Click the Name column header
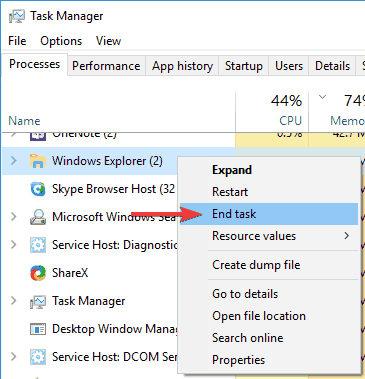The width and height of the screenshot is (365, 379). tap(24, 121)
